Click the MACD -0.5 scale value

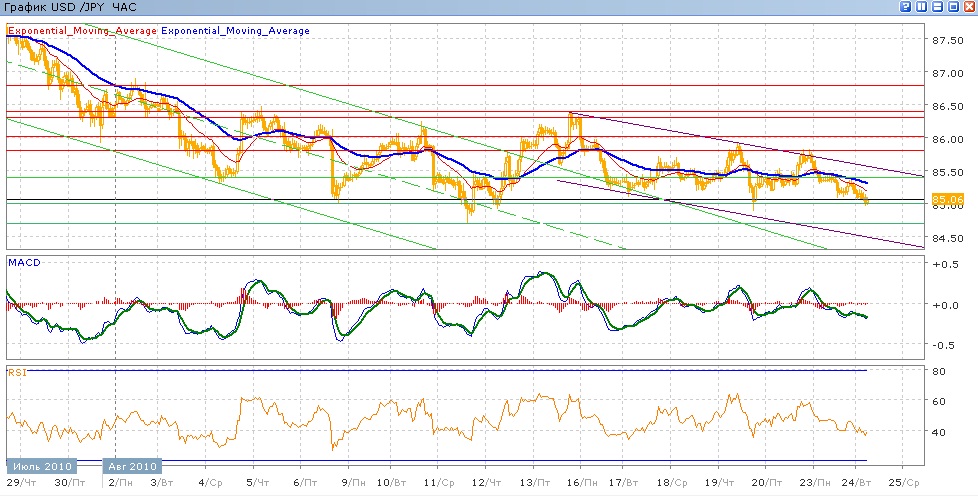[946, 346]
